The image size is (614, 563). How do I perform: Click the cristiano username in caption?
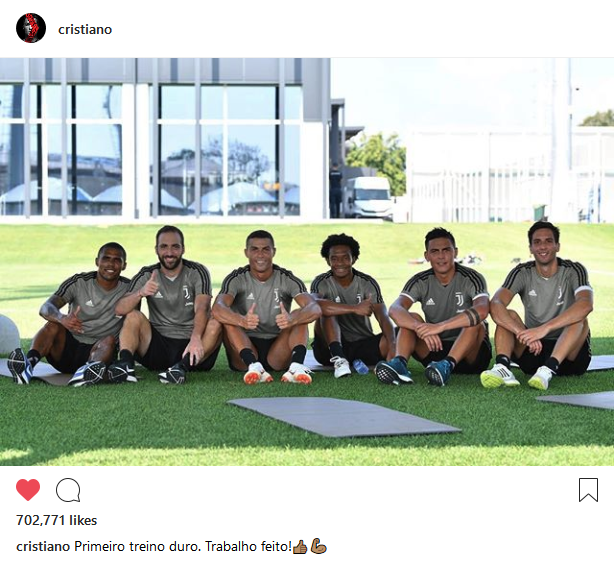point(43,546)
